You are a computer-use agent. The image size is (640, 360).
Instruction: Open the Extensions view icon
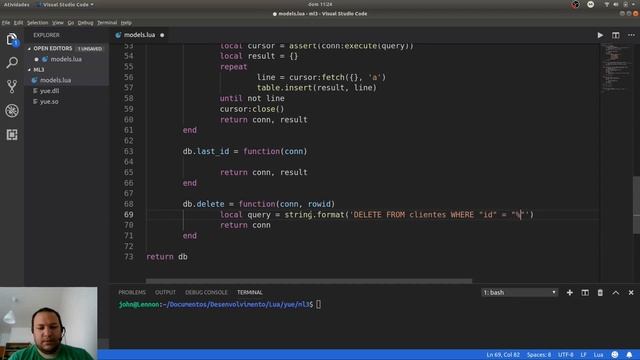tap(12, 135)
